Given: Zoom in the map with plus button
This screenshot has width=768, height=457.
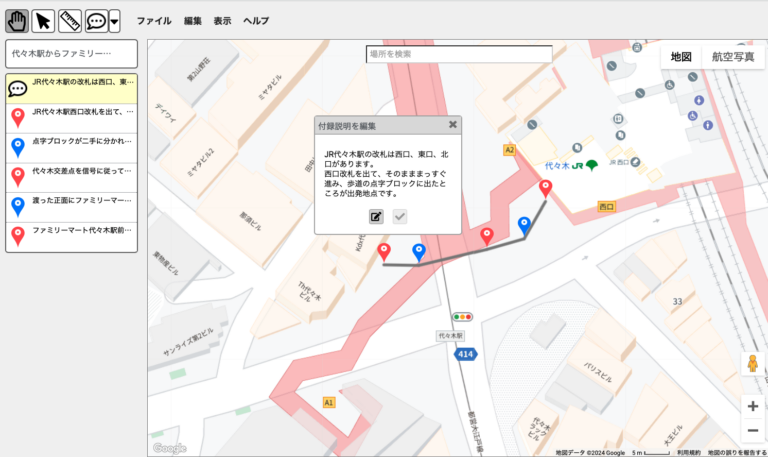Looking at the screenshot, I should pos(753,406).
